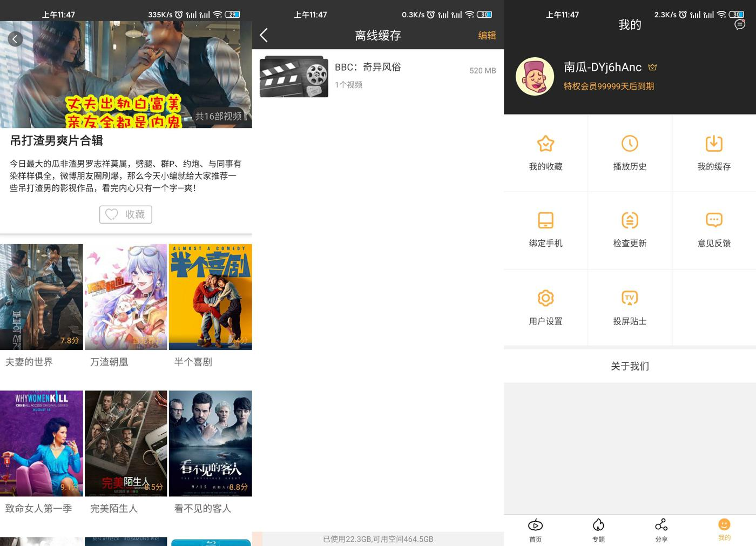Open 用户设置 user settings gear icon
The height and width of the screenshot is (546, 756).
pos(545,298)
